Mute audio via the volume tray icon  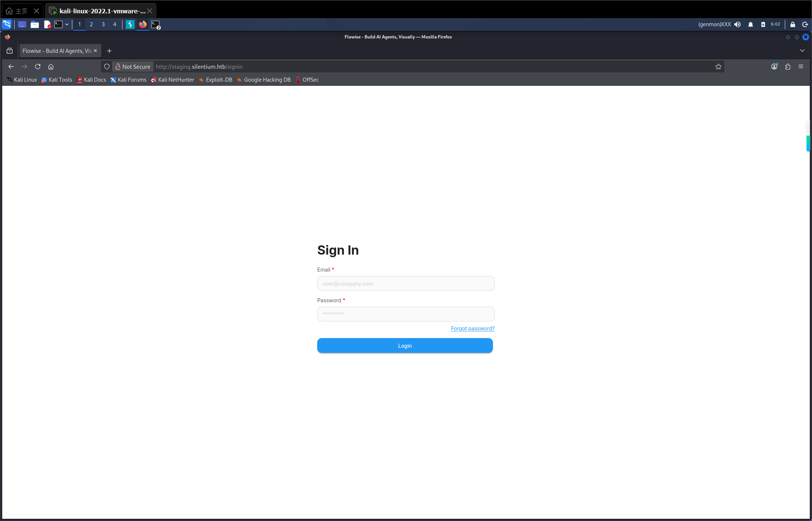(737, 24)
